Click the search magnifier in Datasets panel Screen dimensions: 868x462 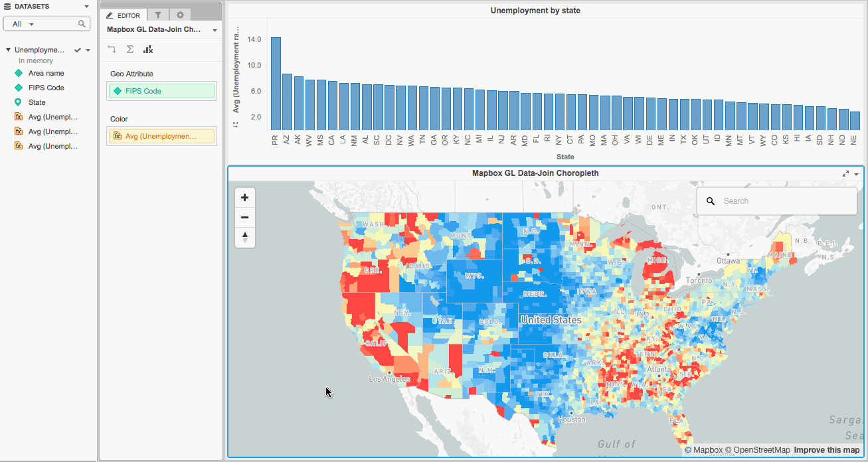(82, 23)
